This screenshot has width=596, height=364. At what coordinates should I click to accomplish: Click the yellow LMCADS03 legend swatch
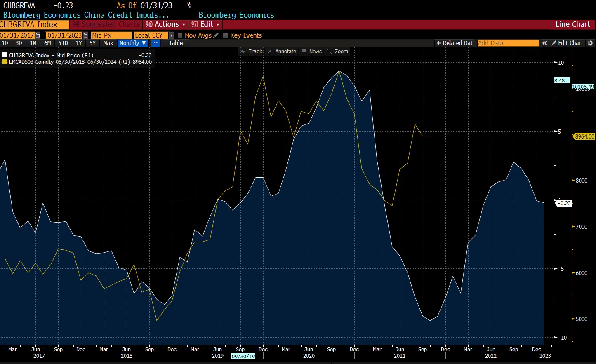[5, 62]
